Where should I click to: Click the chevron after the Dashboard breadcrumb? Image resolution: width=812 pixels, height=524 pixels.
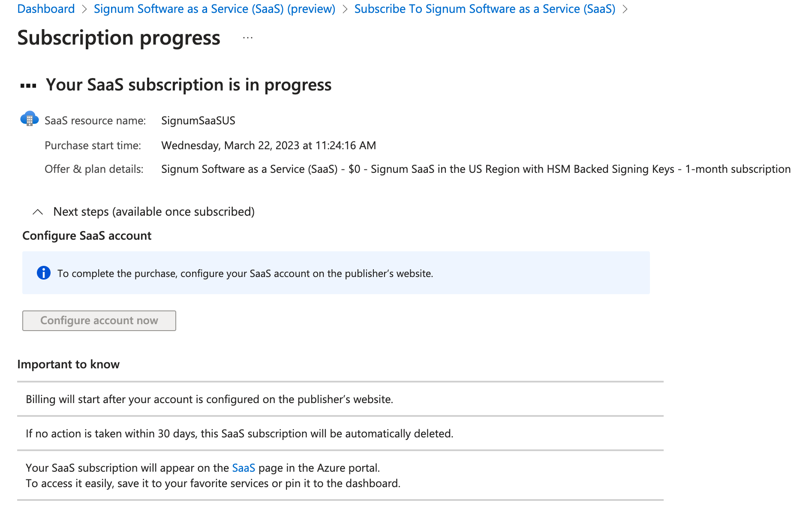coord(84,9)
